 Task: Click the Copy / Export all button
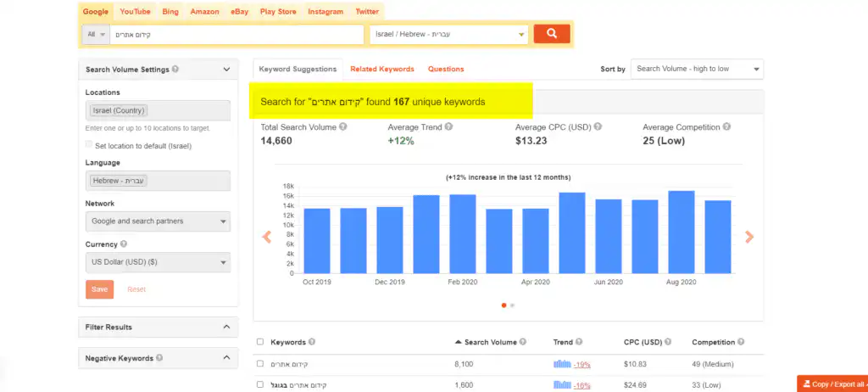coord(832,384)
